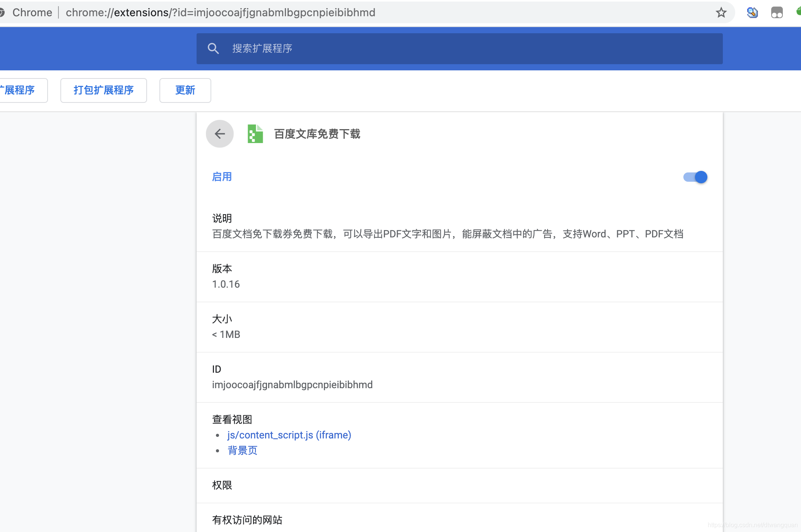
Task: Click the ID label
Action: click(217, 369)
